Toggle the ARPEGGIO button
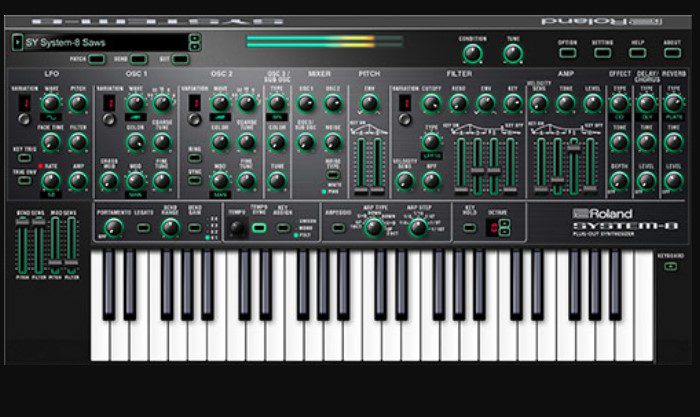 338,228
